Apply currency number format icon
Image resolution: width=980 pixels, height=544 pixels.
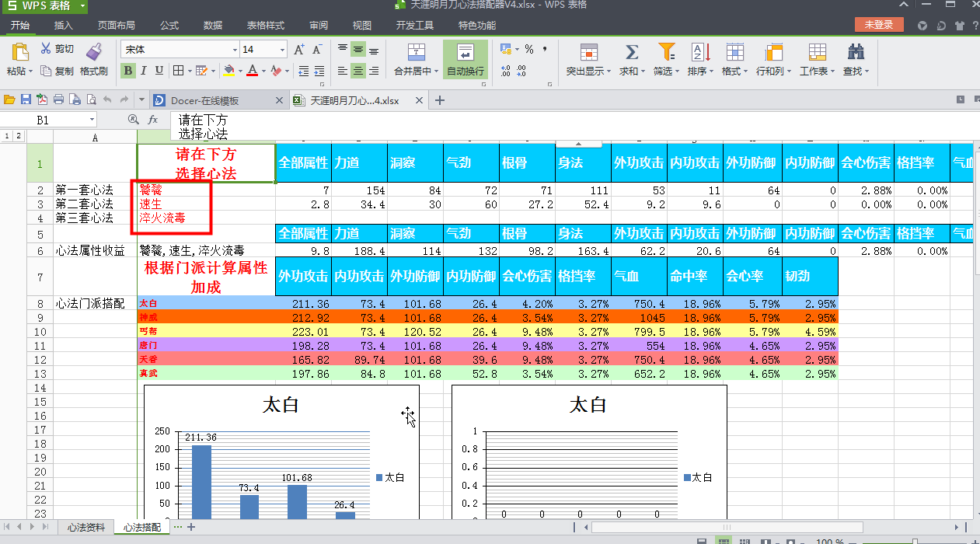[507, 49]
